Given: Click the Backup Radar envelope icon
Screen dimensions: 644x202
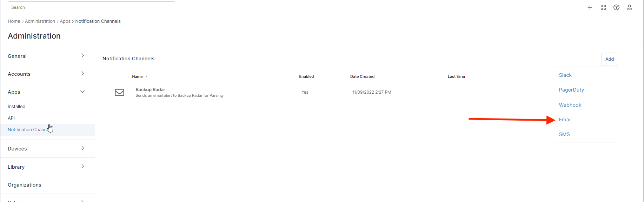Looking at the screenshot, I should pos(120,92).
